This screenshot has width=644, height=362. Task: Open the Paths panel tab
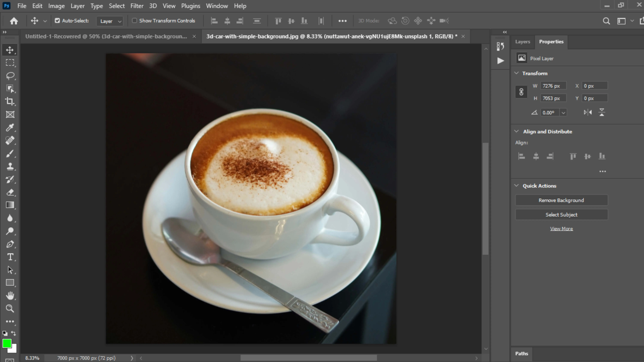point(522,354)
